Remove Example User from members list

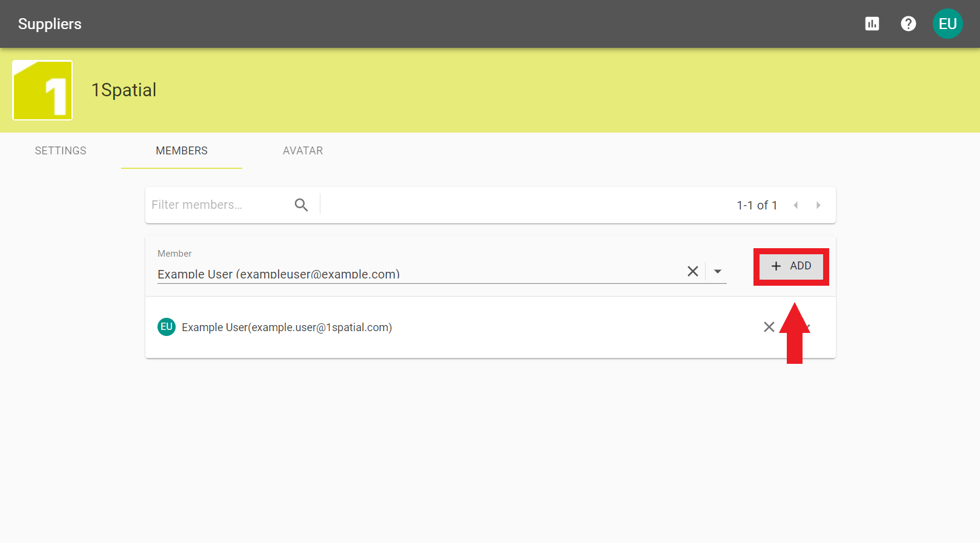[769, 327]
